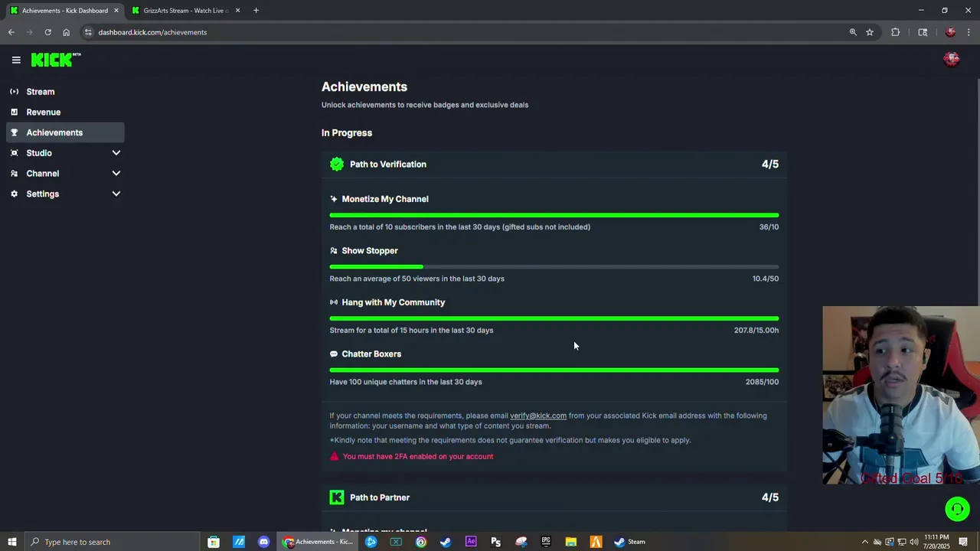Expand the Channel submenu chevron
Screen dimensions: 980x551
pyautogui.click(x=116, y=174)
